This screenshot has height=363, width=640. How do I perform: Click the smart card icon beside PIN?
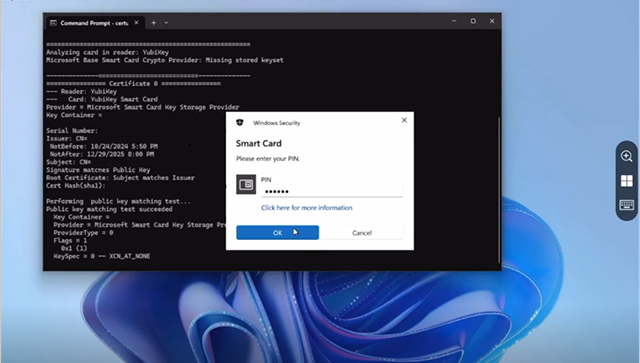tap(246, 185)
